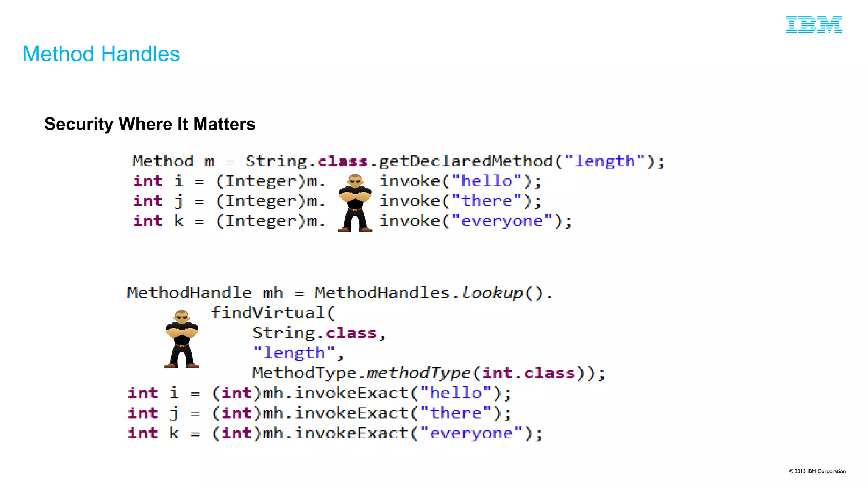Click the getDeclaredMethod("length") code line

pos(398,161)
